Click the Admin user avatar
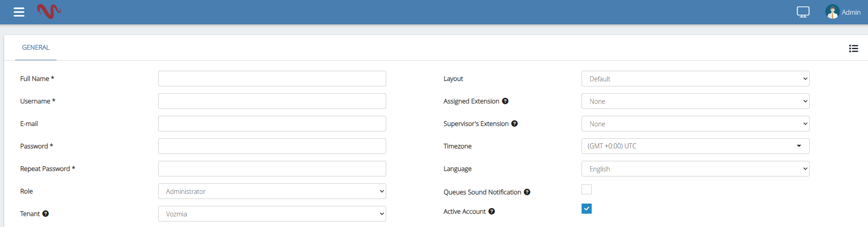Image resolution: width=868 pixels, height=227 pixels. click(x=832, y=12)
